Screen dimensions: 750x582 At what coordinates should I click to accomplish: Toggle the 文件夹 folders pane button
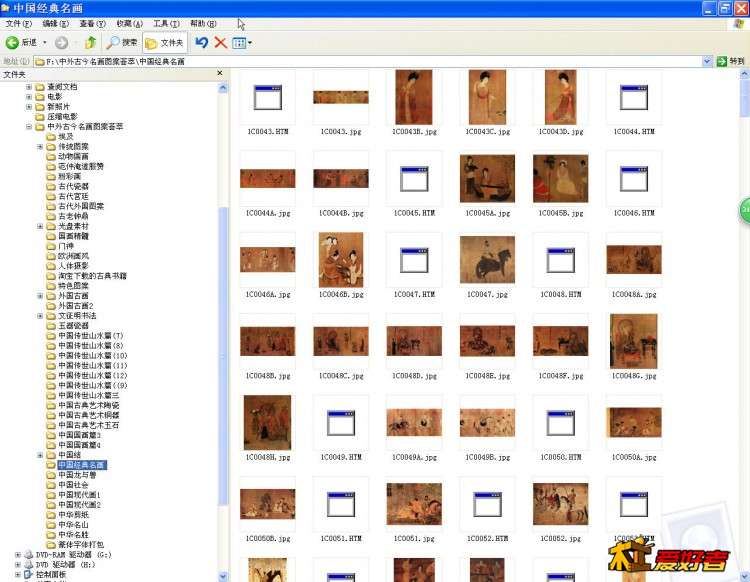(x=165, y=43)
